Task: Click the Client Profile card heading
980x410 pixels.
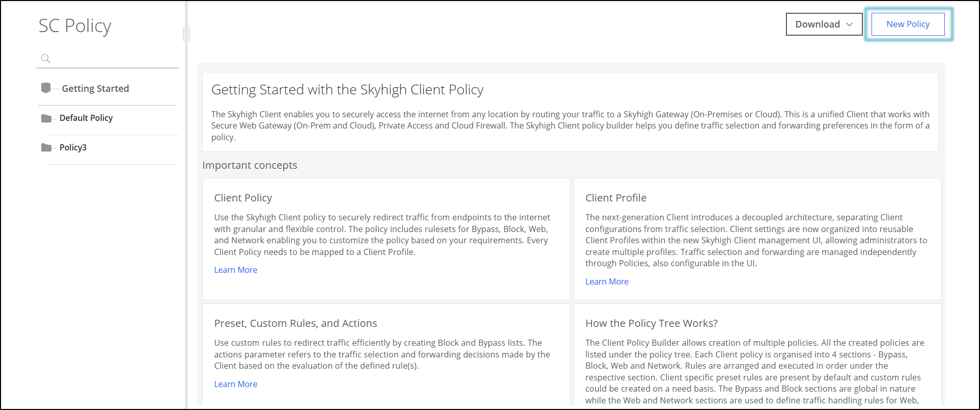Action: click(615, 198)
